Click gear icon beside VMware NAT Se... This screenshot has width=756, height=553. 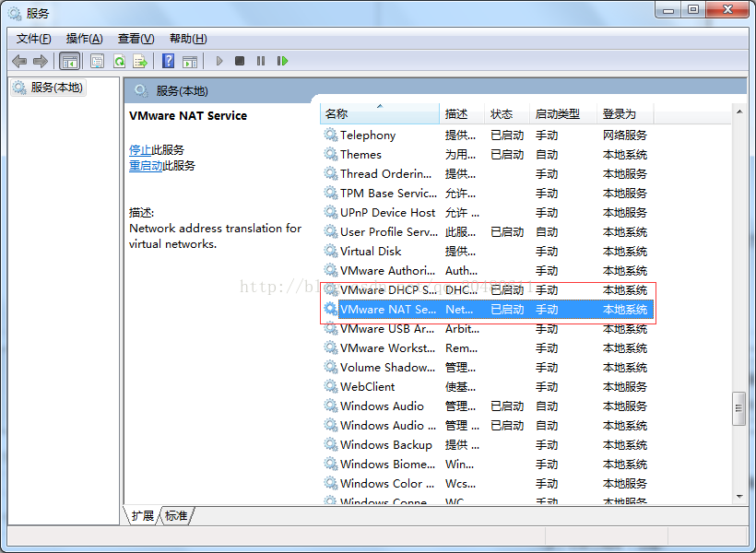click(x=330, y=309)
